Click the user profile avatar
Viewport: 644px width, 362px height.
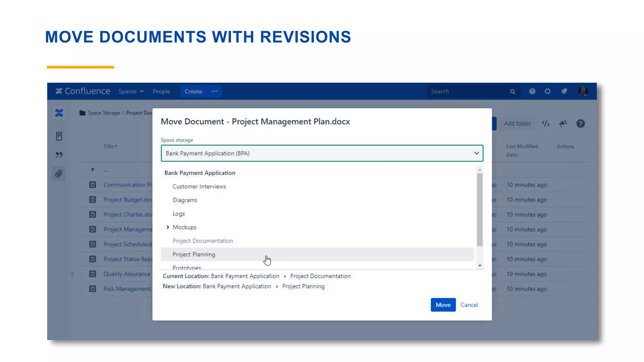point(583,91)
